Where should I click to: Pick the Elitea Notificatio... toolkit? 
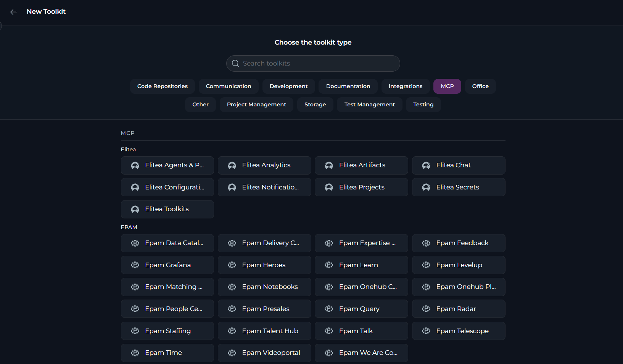[x=264, y=187]
